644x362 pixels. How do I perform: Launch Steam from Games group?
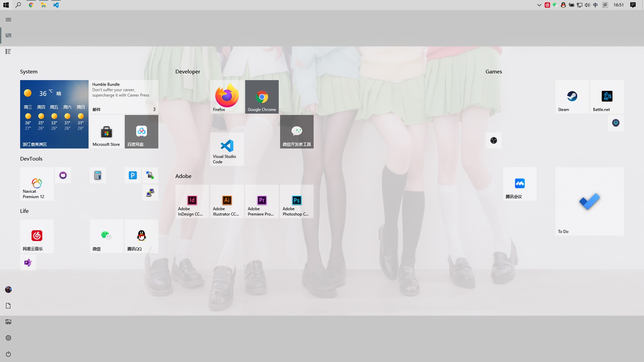pyautogui.click(x=572, y=97)
